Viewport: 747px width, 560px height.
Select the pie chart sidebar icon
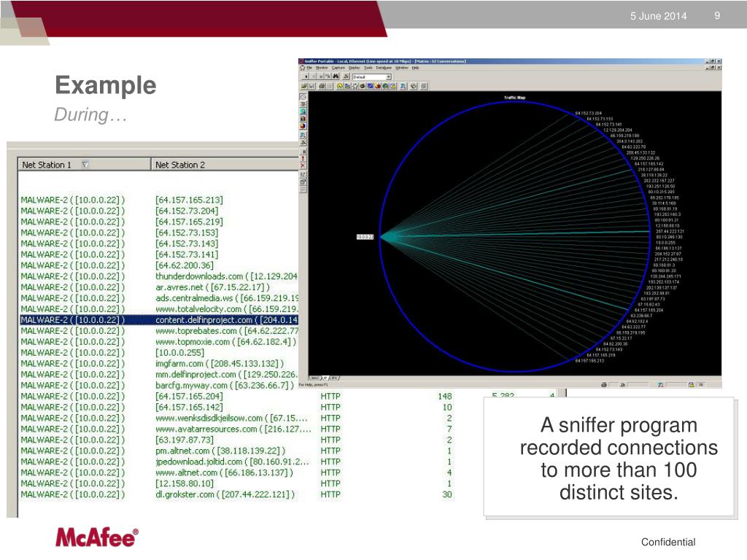[303, 126]
